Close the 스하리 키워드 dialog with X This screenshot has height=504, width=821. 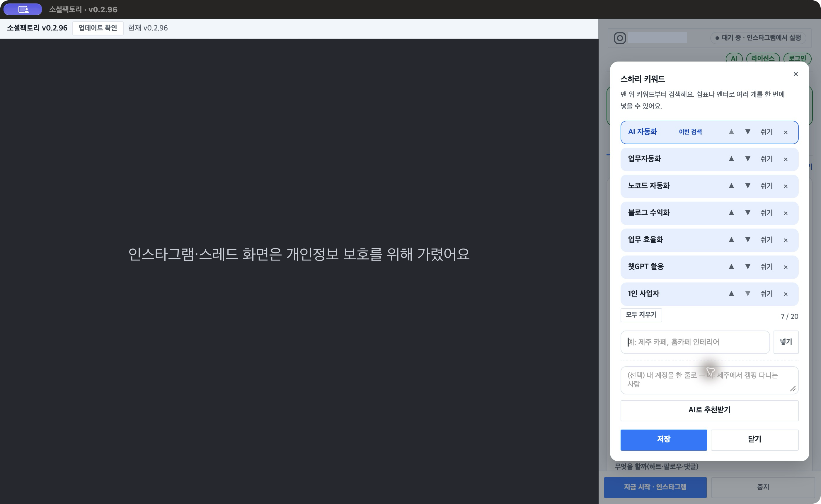[796, 74]
